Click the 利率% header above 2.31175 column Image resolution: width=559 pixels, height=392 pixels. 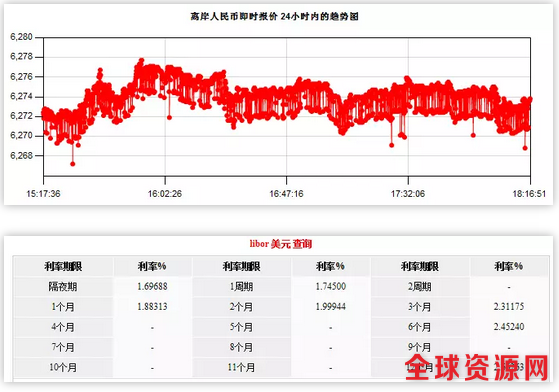point(509,266)
